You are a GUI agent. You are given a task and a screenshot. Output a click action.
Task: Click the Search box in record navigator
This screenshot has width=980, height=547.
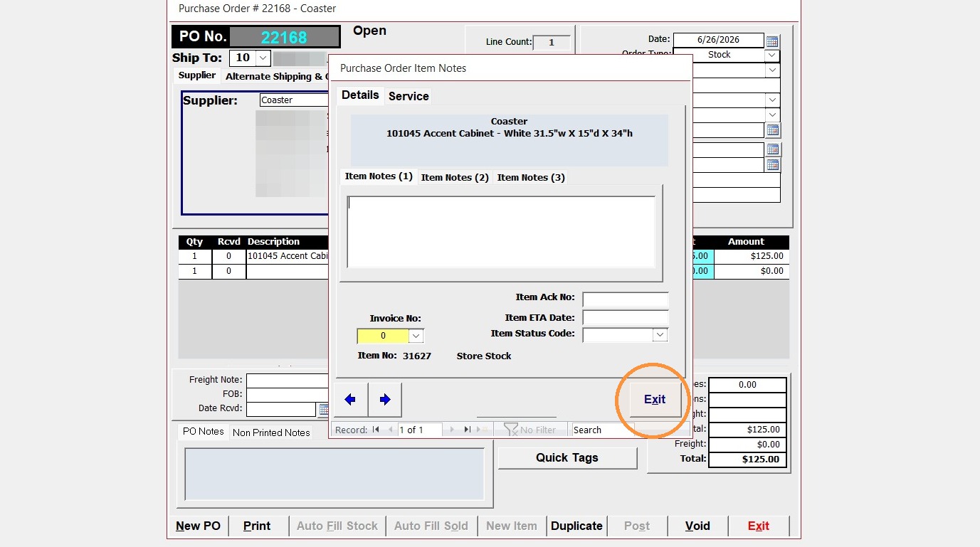pyautogui.click(x=602, y=430)
